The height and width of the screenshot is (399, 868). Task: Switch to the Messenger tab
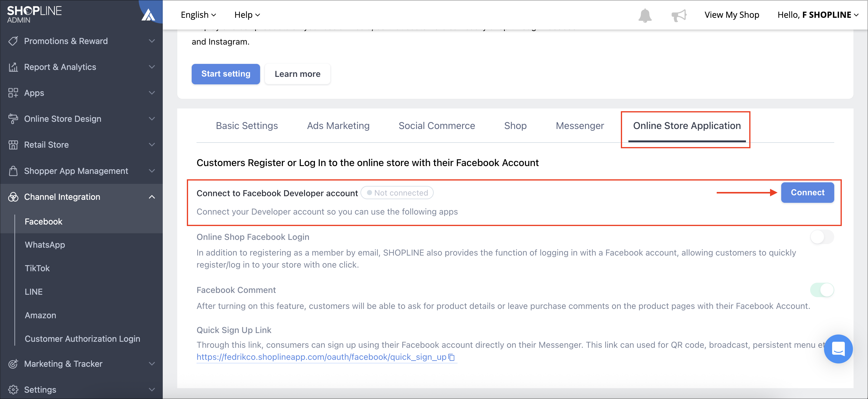[x=580, y=126]
